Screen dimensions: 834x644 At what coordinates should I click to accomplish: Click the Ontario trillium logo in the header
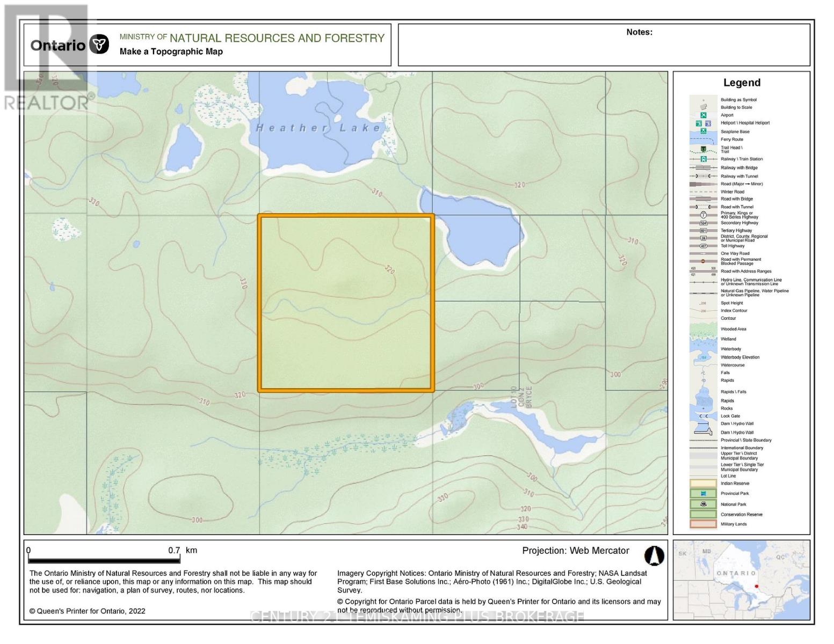98,41
